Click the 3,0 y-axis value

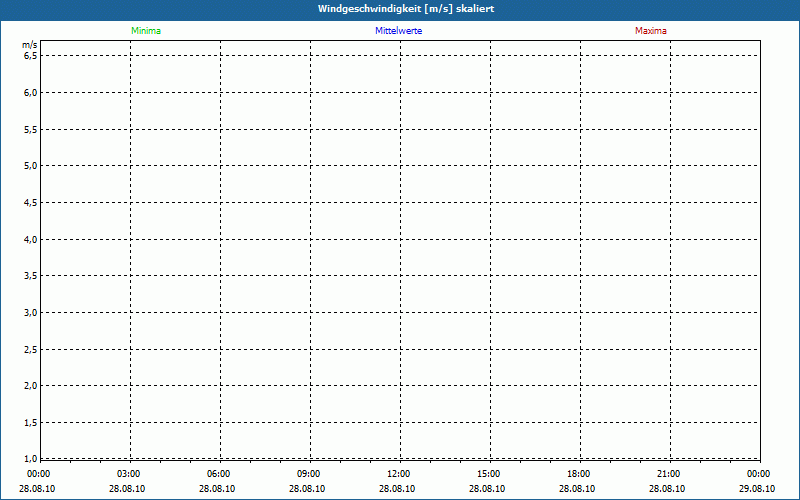31,312
